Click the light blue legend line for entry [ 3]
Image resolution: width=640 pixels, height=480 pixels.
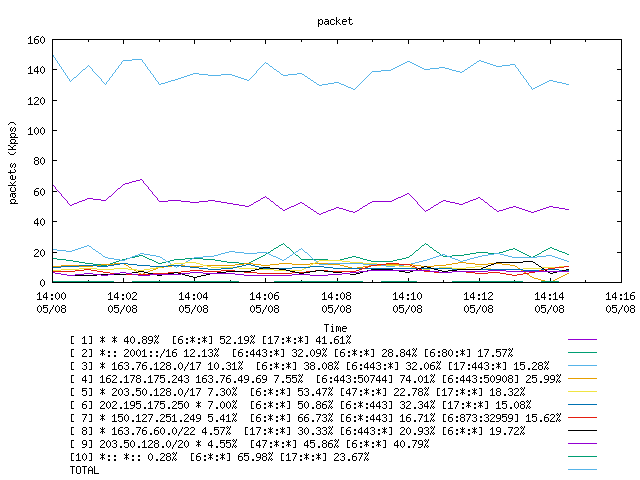(x=582, y=366)
